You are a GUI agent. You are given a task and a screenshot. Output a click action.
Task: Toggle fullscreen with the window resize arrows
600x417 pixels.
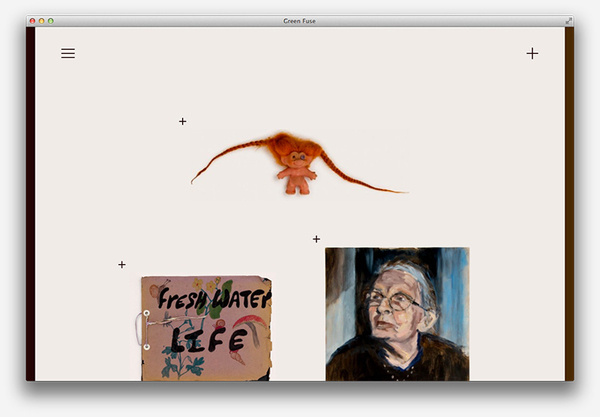[569, 21]
